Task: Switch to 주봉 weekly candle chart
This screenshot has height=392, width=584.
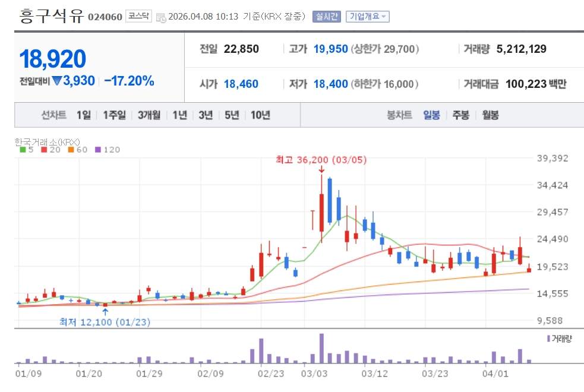Action: 460,115
